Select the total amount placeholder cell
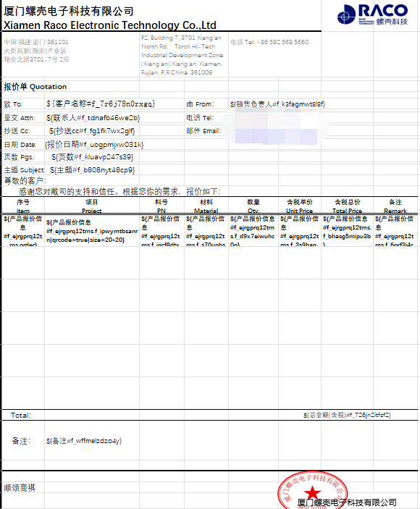Viewport: 420px width, 509px height. click(x=347, y=415)
